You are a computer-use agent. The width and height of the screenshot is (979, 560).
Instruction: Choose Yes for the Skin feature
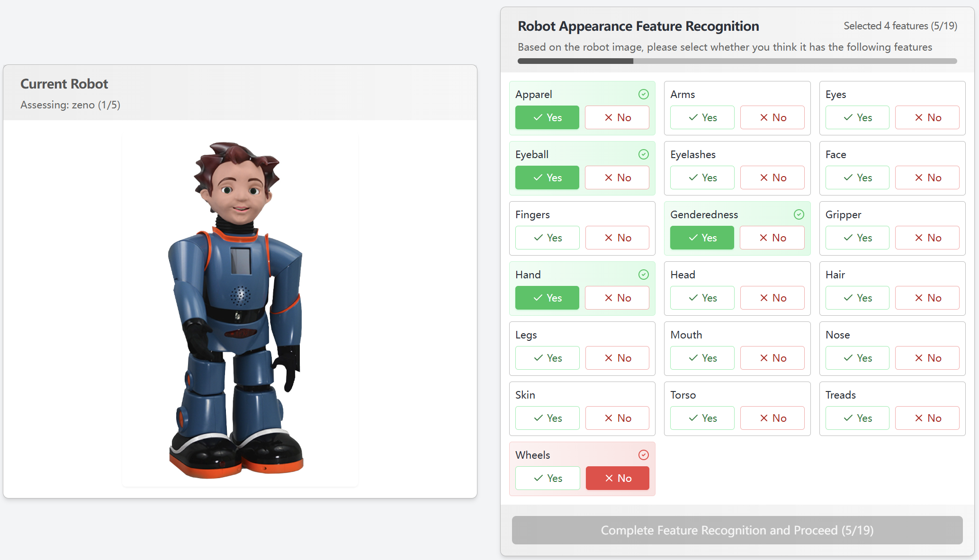click(547, 418)
